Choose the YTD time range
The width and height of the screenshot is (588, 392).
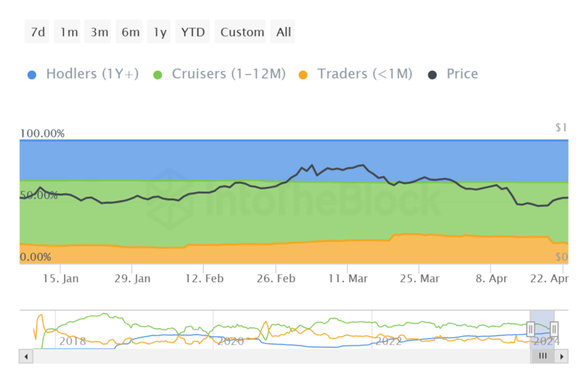click(193, 32)
